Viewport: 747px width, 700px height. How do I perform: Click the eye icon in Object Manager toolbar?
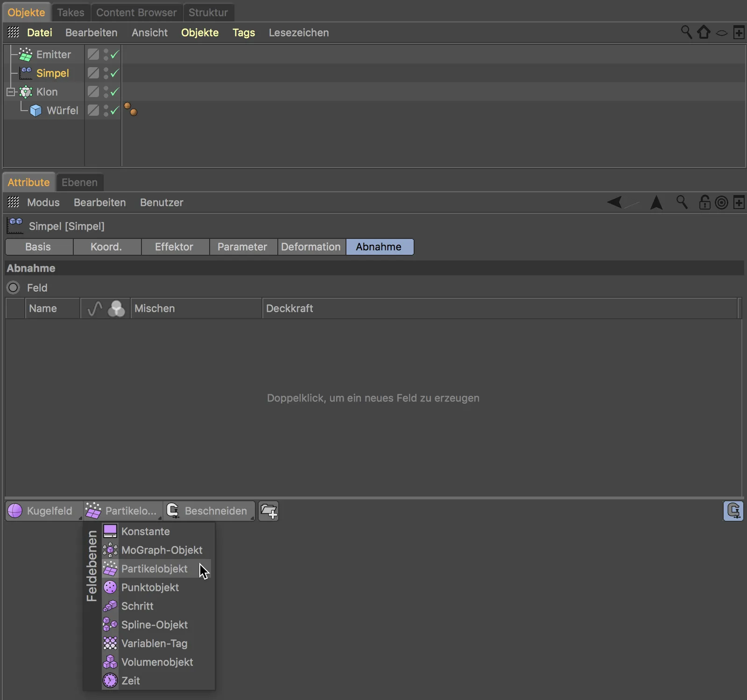pos(722,33)
